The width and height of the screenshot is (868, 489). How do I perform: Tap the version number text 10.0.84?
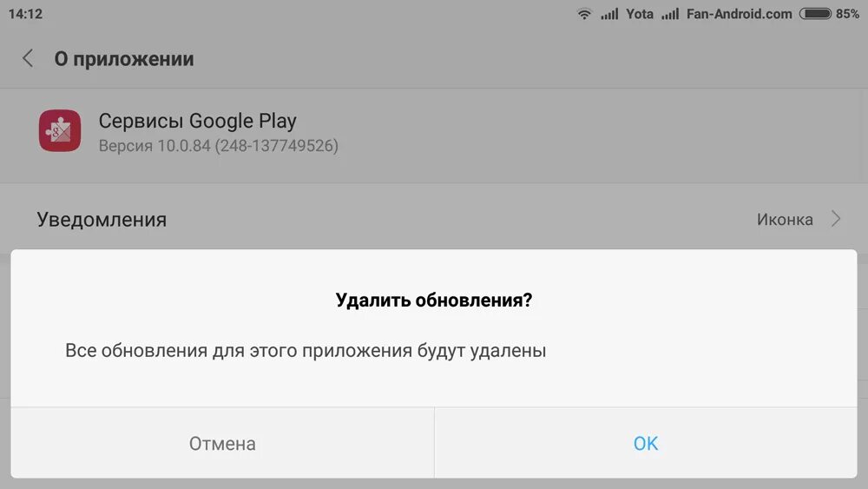coord(184,146)
